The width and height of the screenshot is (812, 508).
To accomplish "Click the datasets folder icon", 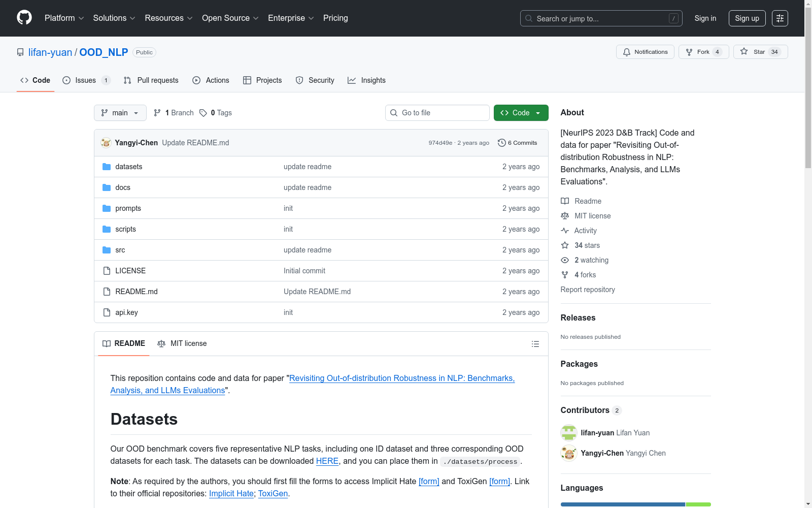I will coord(107,167).
